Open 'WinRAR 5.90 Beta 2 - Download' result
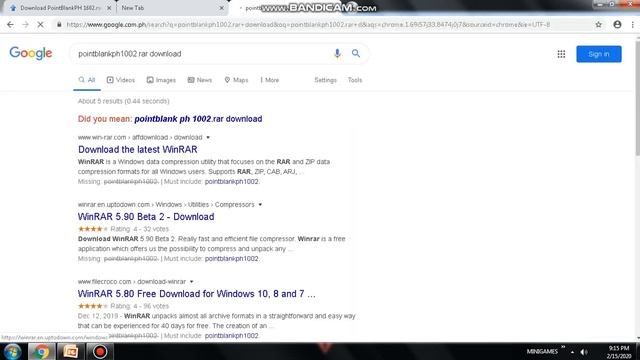The image size is (640, 360). click(146, 217)
